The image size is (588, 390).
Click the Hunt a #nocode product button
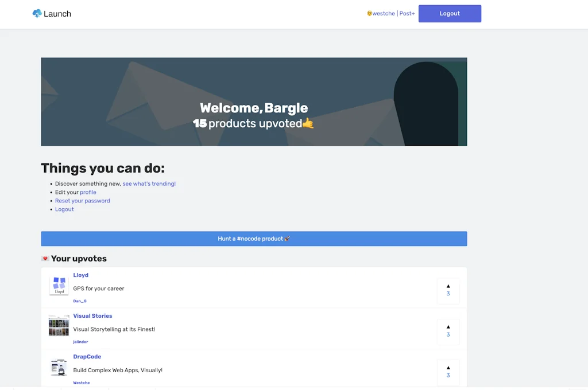pyautogui.click(x=254, y=239)
